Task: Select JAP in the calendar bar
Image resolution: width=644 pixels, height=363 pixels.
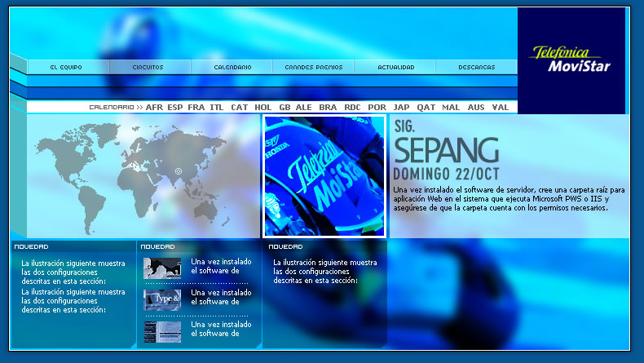Action: pos(401,108)
